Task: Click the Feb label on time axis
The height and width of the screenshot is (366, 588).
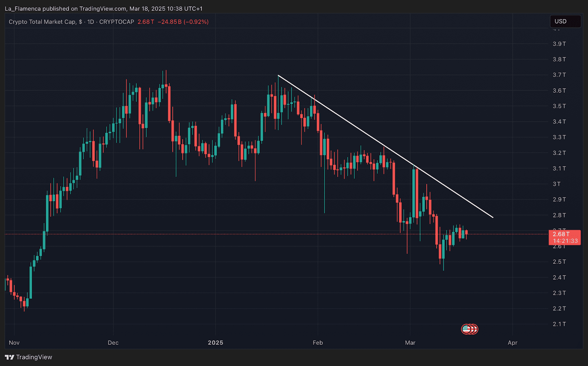Action: click(318, 342)
